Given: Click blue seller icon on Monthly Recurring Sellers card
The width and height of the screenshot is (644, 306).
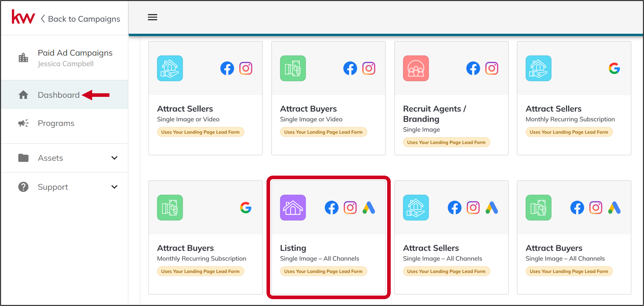Looking at the screenshot, I should click(x=538, y=68).
